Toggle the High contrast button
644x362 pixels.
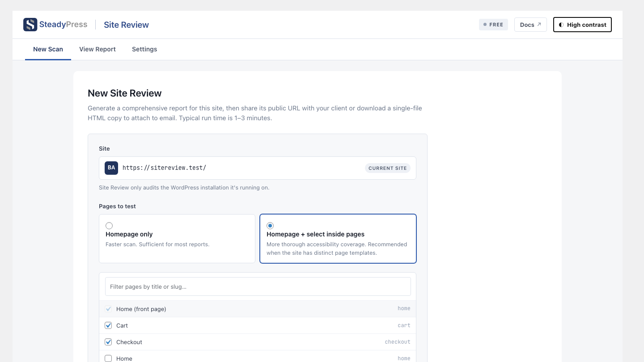(582, 25)
